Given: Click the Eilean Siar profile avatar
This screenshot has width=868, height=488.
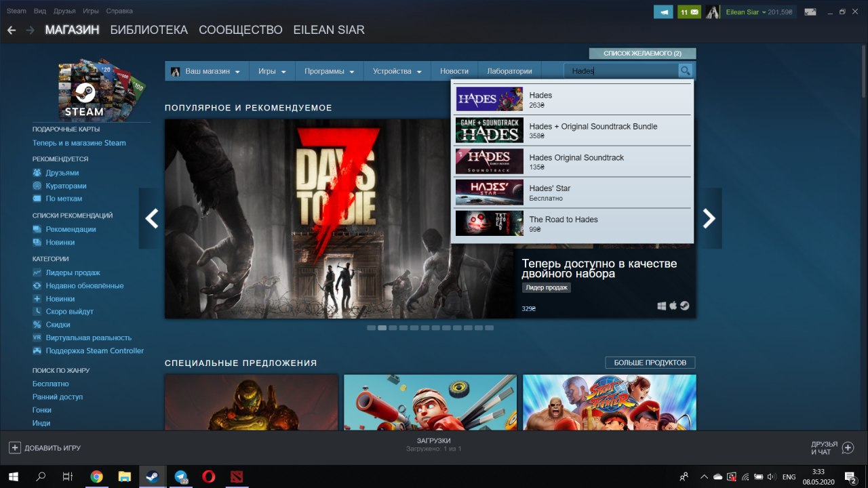Looking at the screenshot, I should tap(713, 12).
